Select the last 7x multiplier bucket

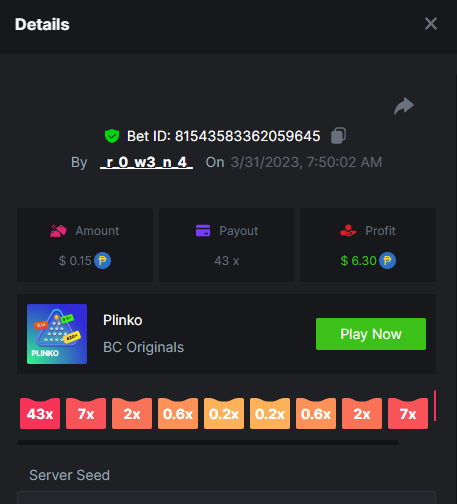[408, 413]
